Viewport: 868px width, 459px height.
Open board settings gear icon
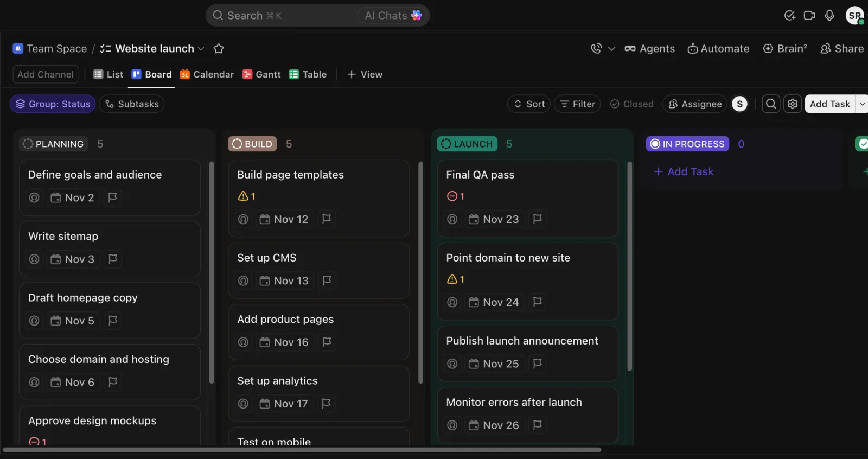(x=793, y=104)
